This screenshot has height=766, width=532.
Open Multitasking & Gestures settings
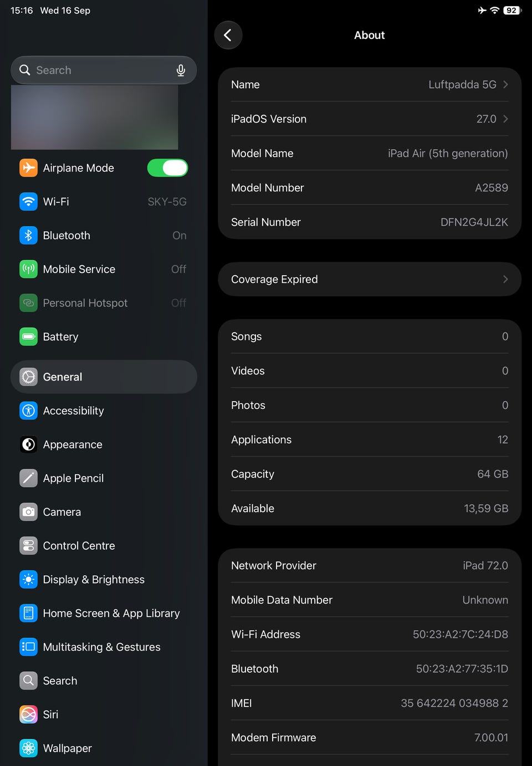coord(104,647)
